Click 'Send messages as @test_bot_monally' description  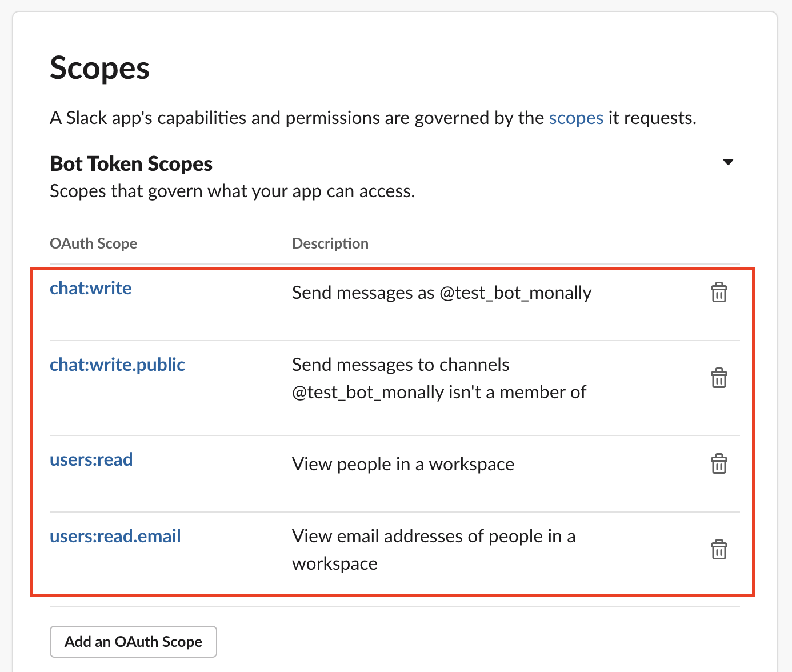click(x=442, y=293)
